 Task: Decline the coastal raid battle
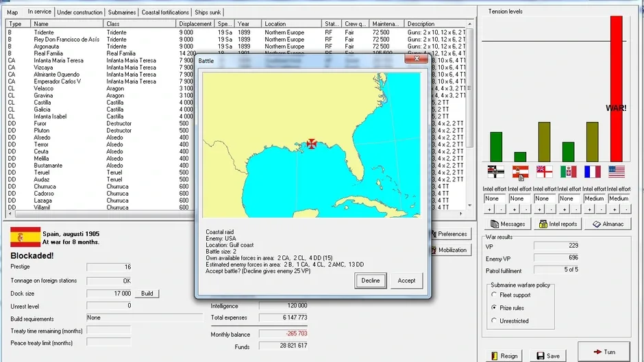tap(371, 281)
